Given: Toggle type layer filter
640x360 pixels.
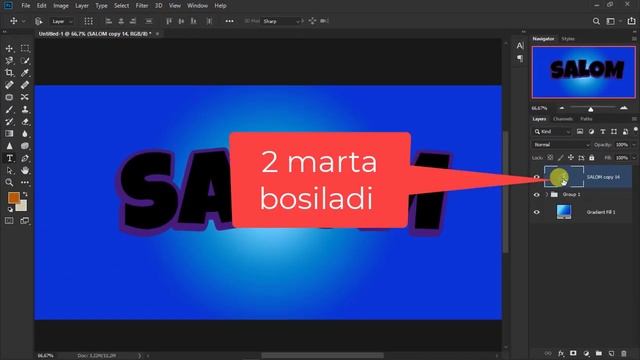Looking at the screenshot, I should pyautogui.click(x=602, y=131).
